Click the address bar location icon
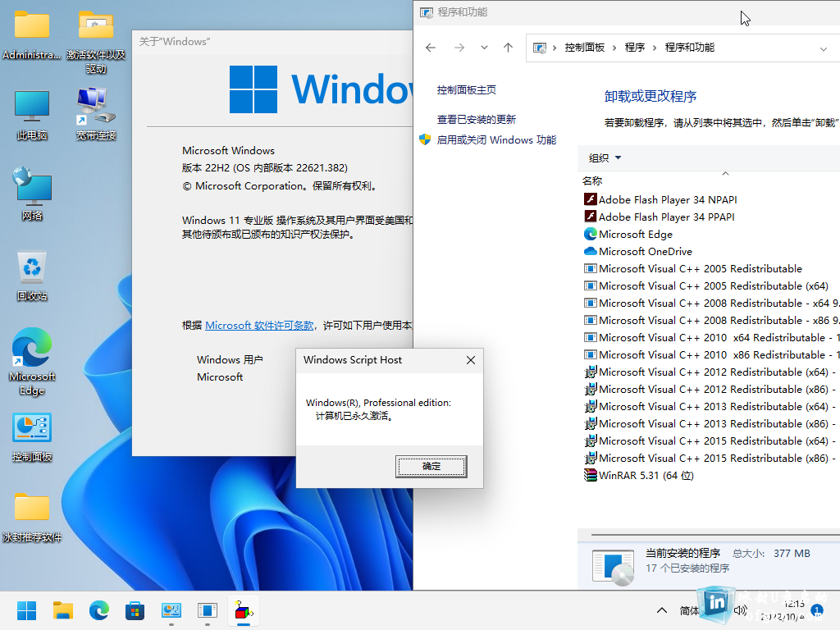 (x=540, y=48)
